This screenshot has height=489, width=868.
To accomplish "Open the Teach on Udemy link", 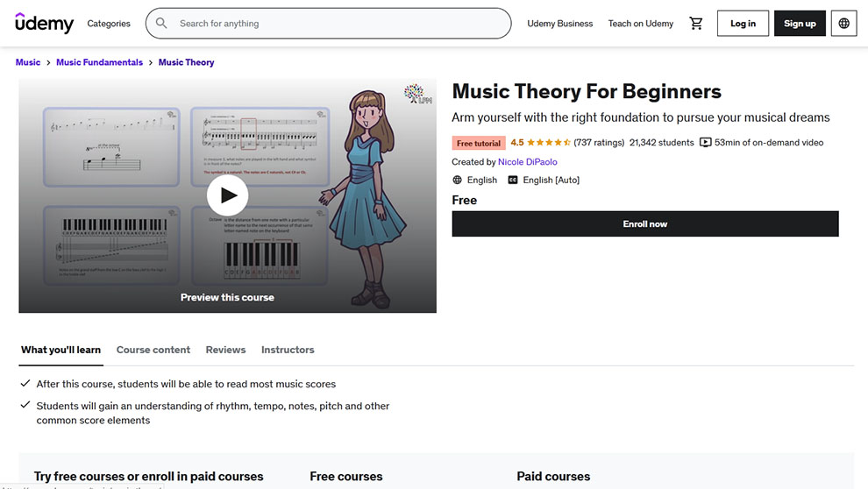I will [641, 24].
